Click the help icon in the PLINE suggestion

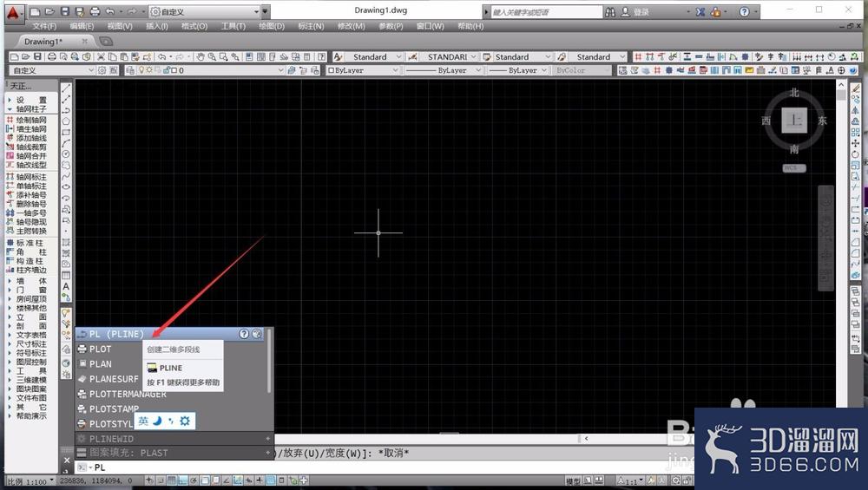(x=244, y=334)
